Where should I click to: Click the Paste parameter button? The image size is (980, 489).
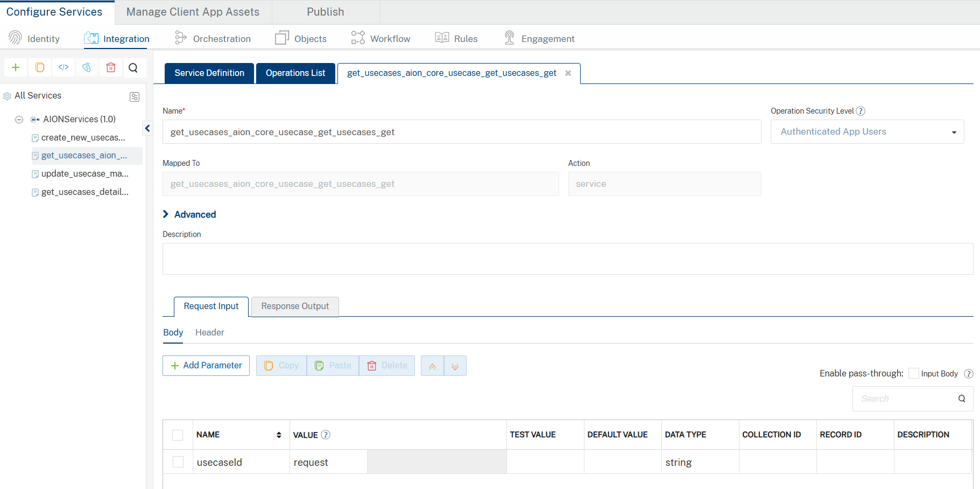[x=333, y=366]
